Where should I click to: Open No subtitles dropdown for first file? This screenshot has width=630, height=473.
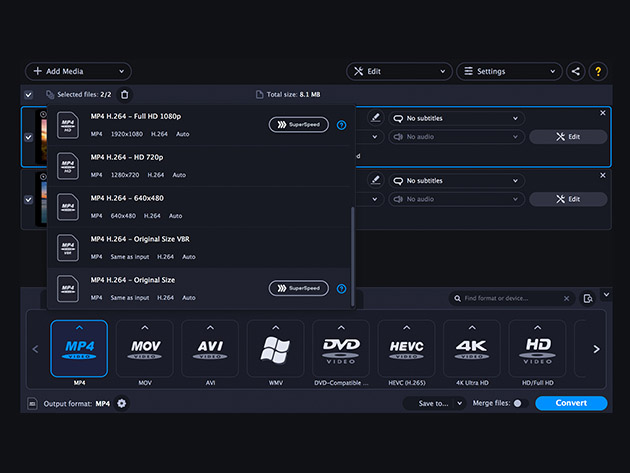click(456, 119)
